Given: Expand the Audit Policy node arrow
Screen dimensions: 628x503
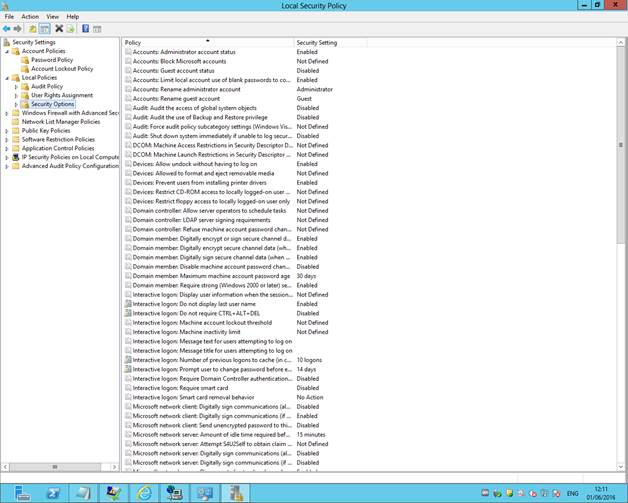Looking at the screenshot, I should [16, 87].
